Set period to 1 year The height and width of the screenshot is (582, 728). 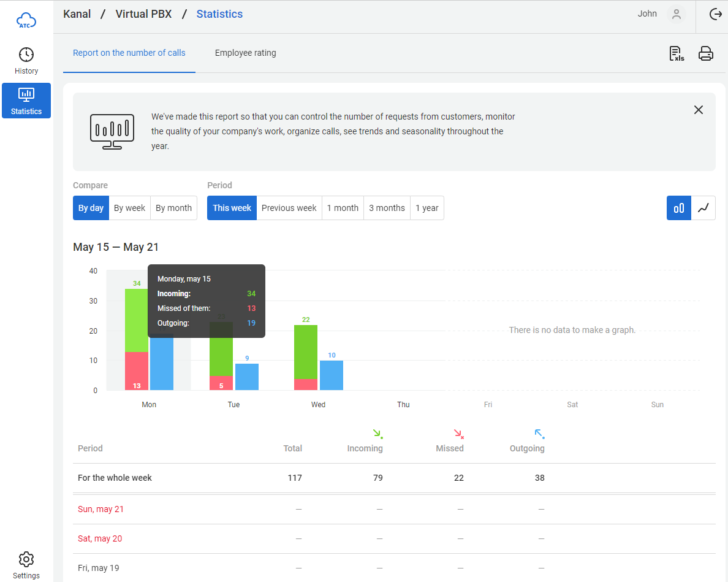427,208
